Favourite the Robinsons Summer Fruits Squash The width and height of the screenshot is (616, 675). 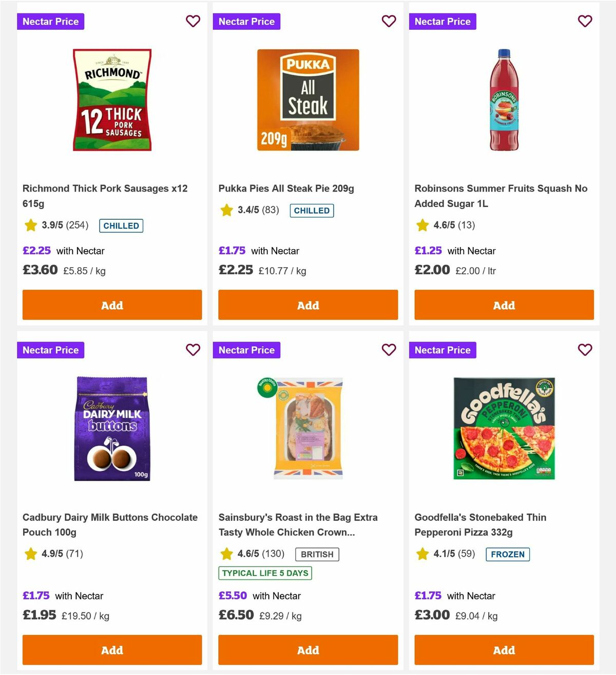click(585, 21)
